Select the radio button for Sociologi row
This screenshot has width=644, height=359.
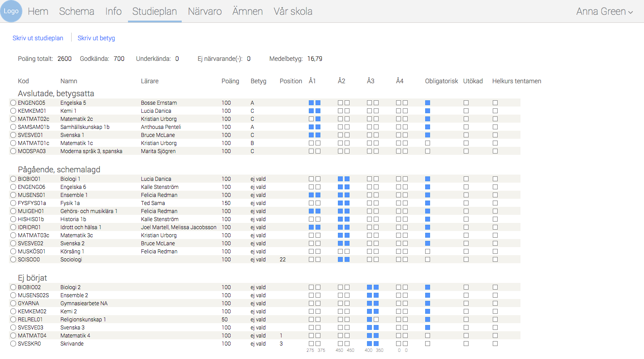point(13,260)
